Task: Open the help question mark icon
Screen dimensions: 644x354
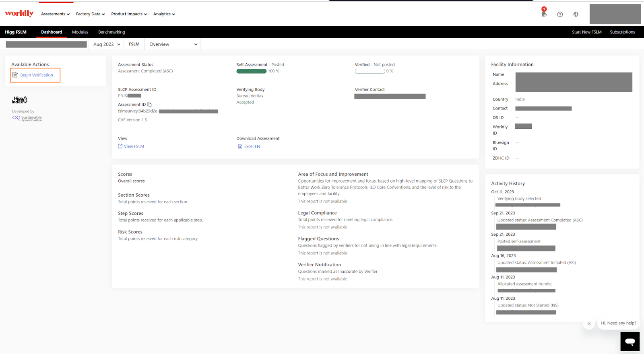Action: click(x=560, y=14)
